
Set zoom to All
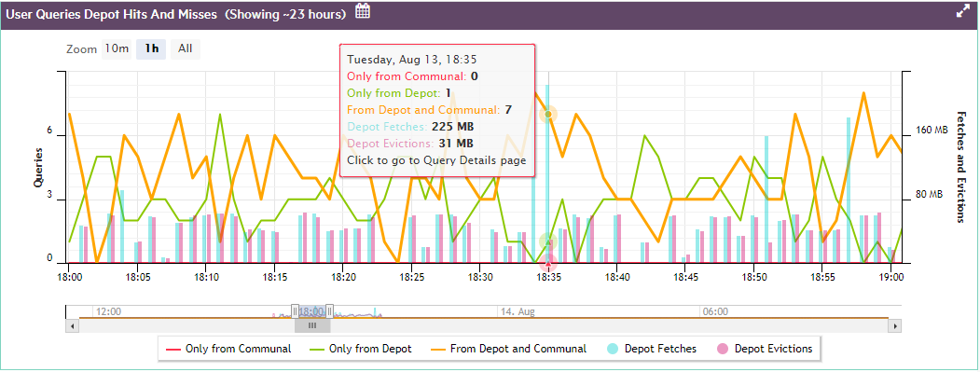[x=185, y=48]
